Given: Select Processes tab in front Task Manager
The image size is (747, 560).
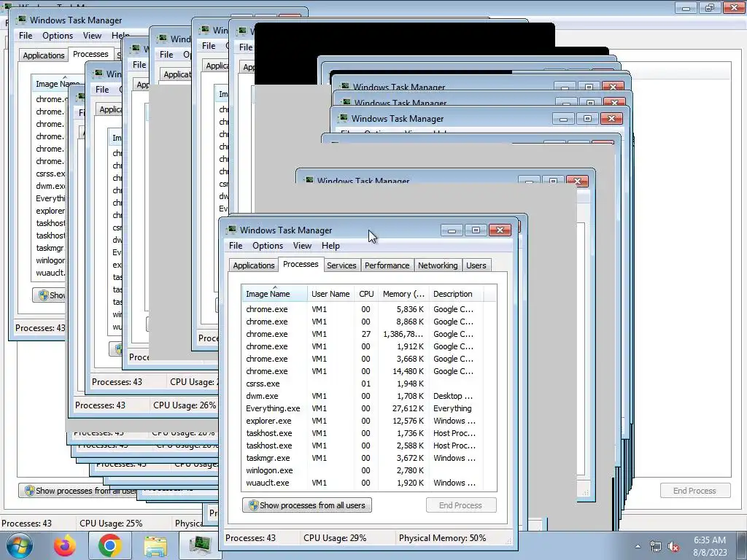Looking at the screenshot, I should [301, 264].
